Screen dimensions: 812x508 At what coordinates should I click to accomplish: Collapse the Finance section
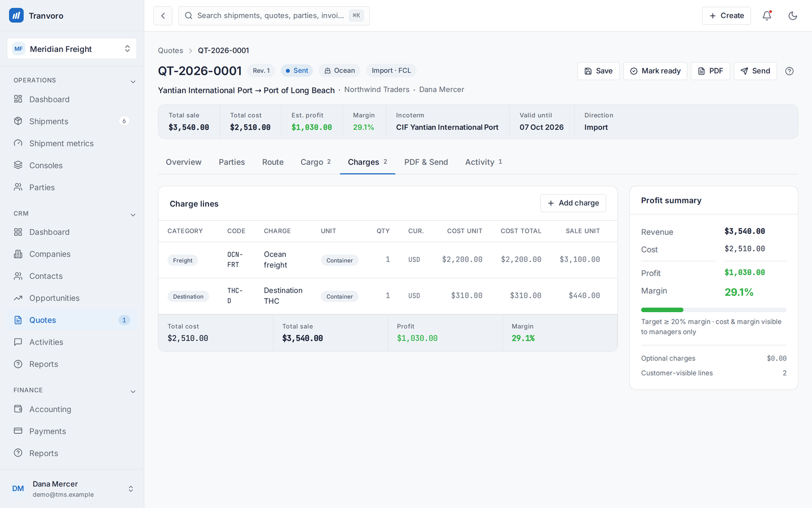(x=133, y=391)
